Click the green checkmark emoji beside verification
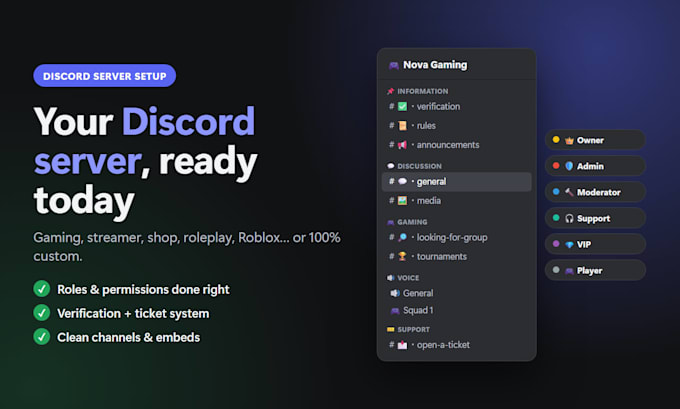Image resolution: width=680 pixels, height=409 pixels. coord(402,106)
